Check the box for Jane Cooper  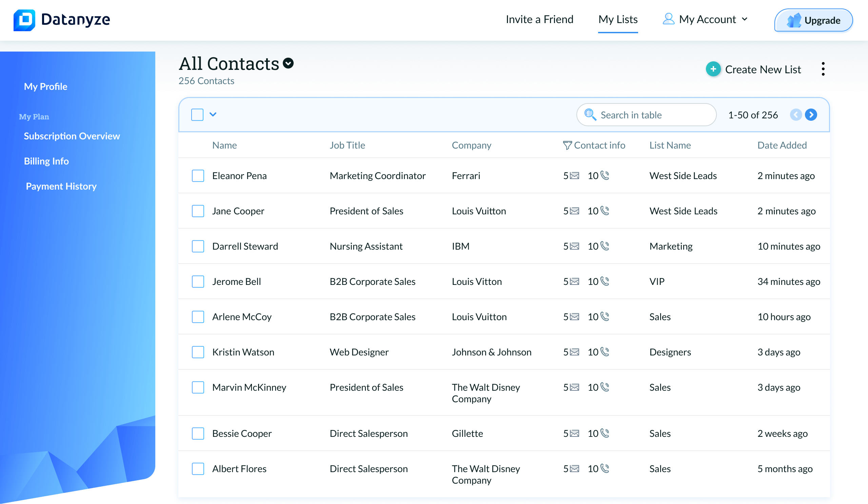click(x=198, y=211)
